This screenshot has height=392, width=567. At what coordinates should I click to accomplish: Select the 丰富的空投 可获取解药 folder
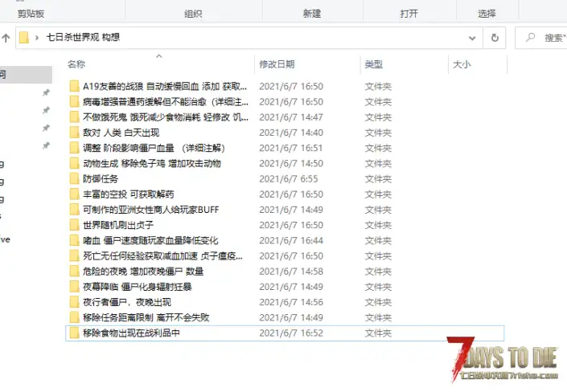pos(128,194)
